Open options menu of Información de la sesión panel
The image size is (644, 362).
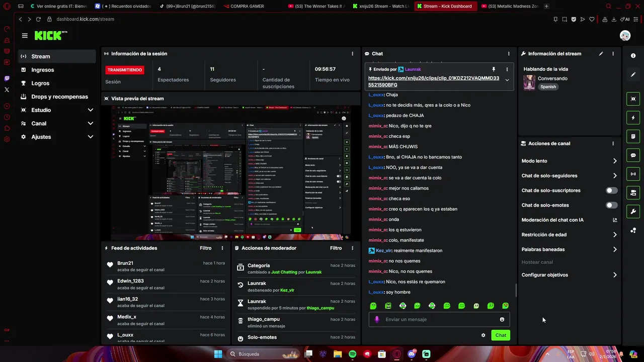352,54
